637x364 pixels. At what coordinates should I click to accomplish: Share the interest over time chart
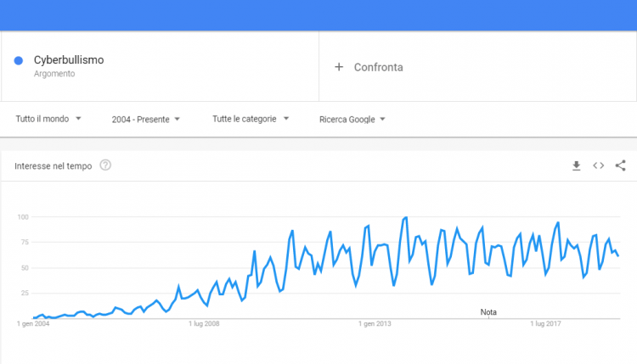point(620,165)
